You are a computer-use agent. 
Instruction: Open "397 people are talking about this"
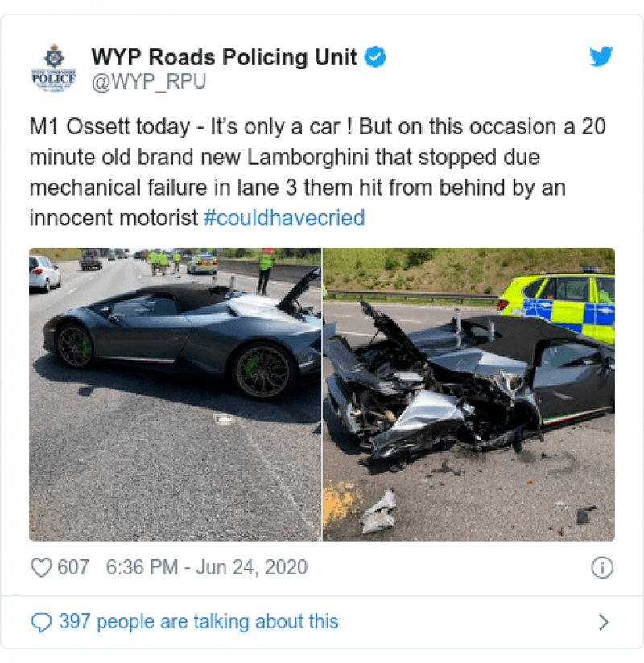199,622
